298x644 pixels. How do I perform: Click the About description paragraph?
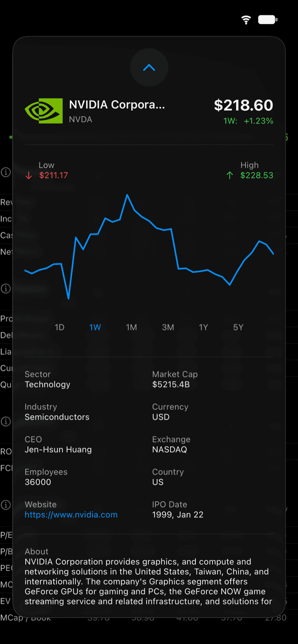point(149,582)
